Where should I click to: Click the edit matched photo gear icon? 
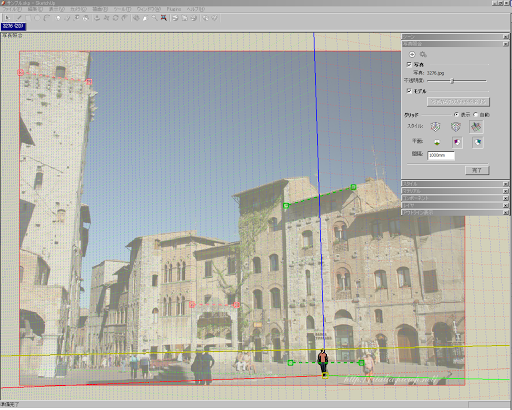point(423,54)
